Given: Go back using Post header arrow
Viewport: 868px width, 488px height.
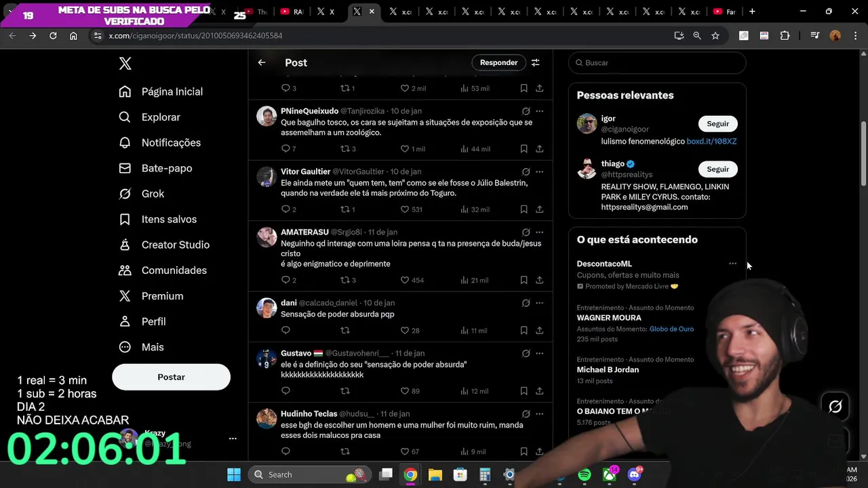Looking at the screenshot, I should point(262,62).
